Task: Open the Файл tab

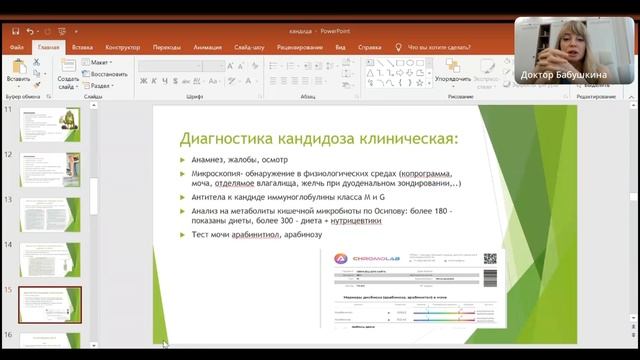Action: (17, 47)
